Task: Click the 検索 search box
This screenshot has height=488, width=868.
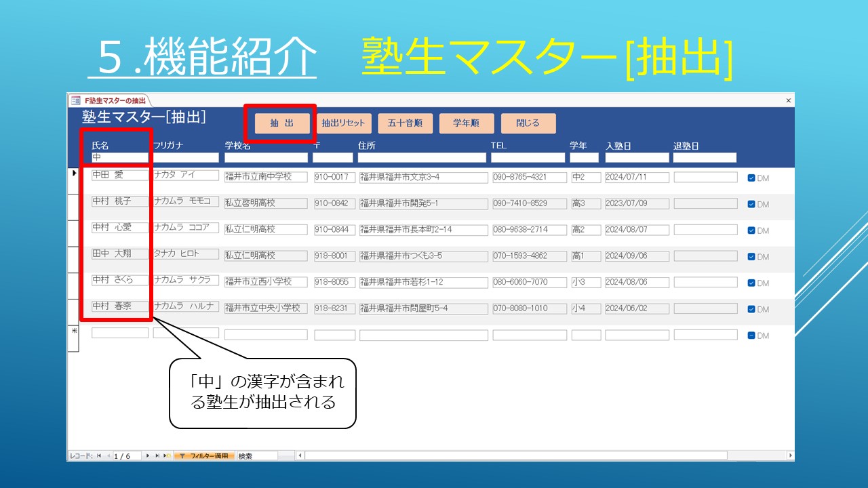Action: point(256,456)
